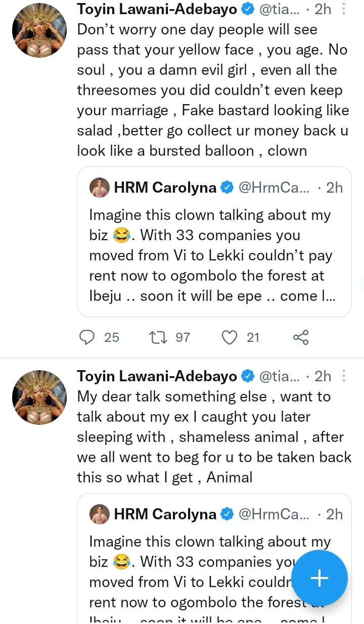
Task: Open HRM Carolyna name in first quoted tweet
Action: pyautogui.click(x=165, y=188)
